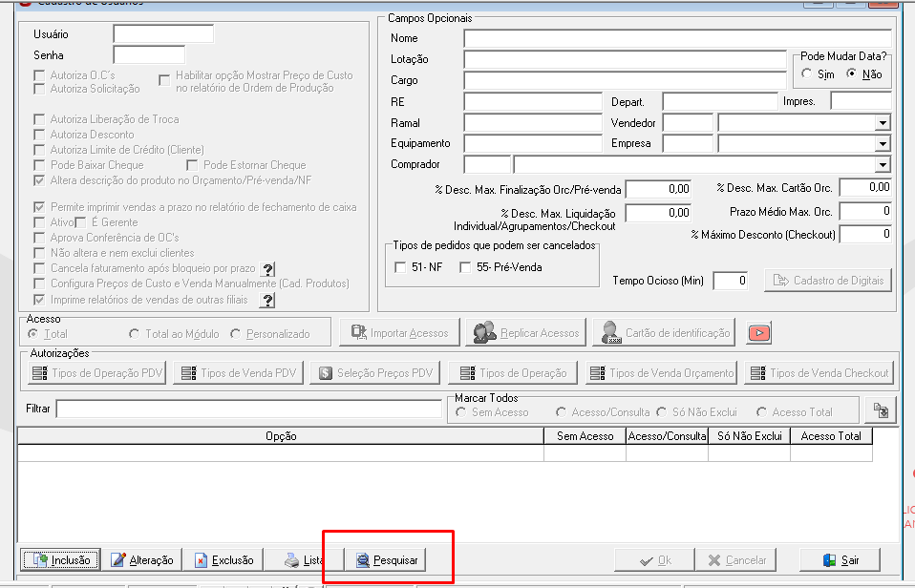Mark all as Sem Acesso
The image size is (915, 588).
(460, 411)
